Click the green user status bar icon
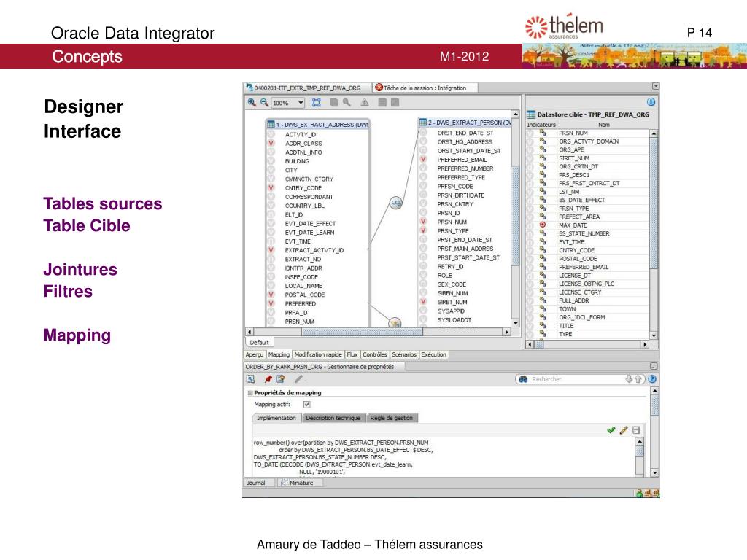 click(x=639, y=494)
